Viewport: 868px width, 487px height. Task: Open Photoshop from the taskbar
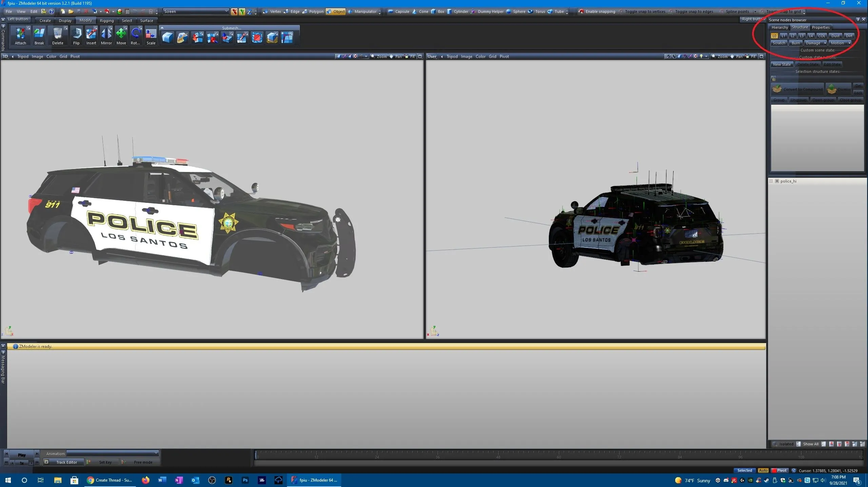245,480
